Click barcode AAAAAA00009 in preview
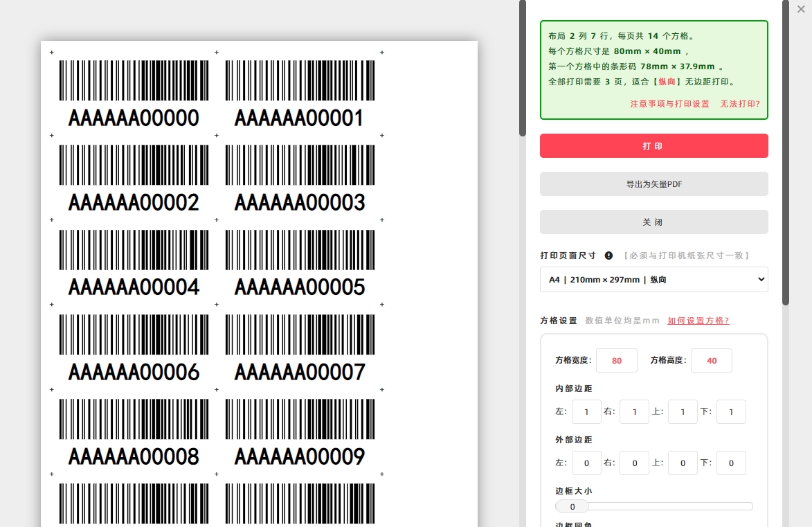Image resolution: width=812 pixels, height=527 pixels. click(x=300, y=433)
